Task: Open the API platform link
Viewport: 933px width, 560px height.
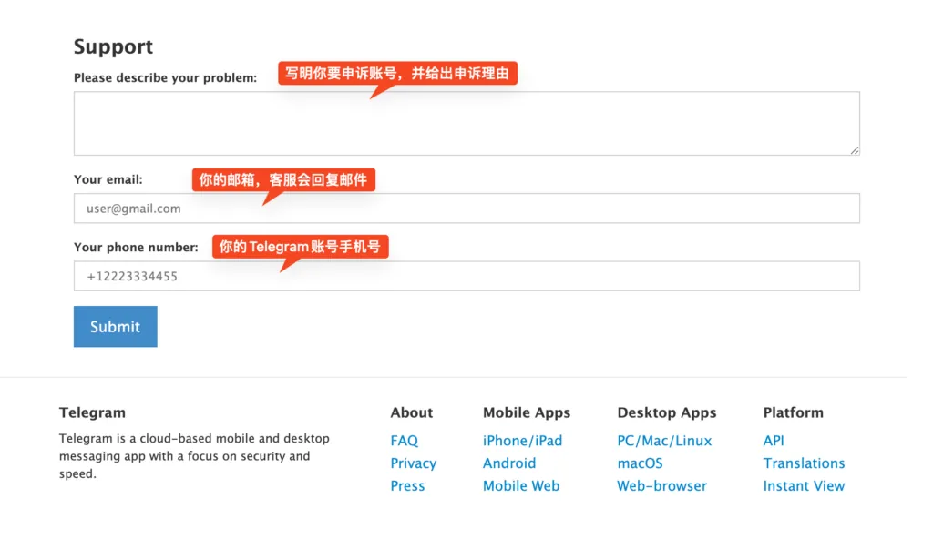Action: pyautogui.click(x=774, y=441)
